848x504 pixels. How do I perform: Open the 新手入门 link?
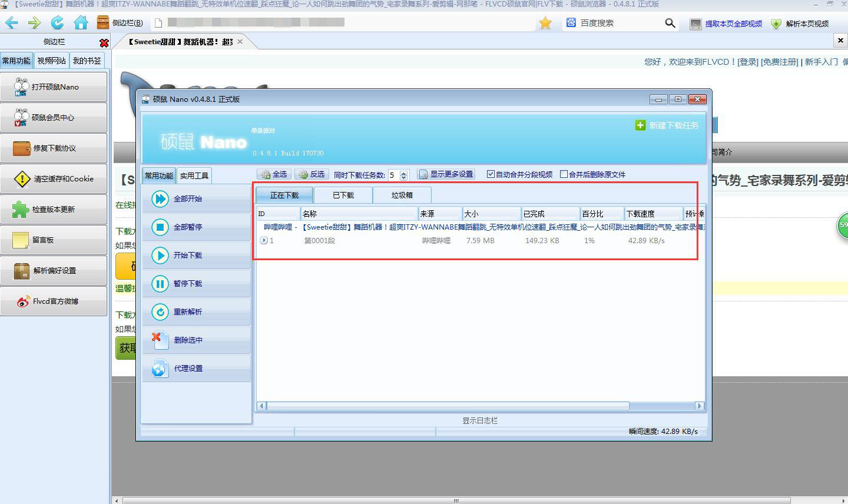pos(821,62)
